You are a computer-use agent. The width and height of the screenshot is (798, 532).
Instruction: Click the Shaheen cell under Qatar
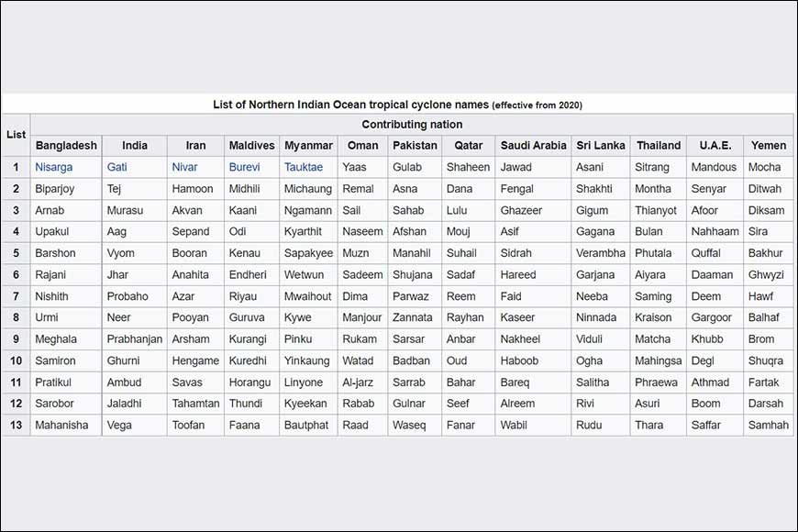(468, 167)
